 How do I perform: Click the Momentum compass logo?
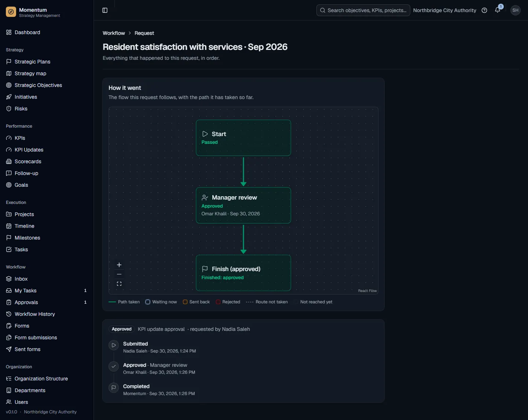pos(11,12)
